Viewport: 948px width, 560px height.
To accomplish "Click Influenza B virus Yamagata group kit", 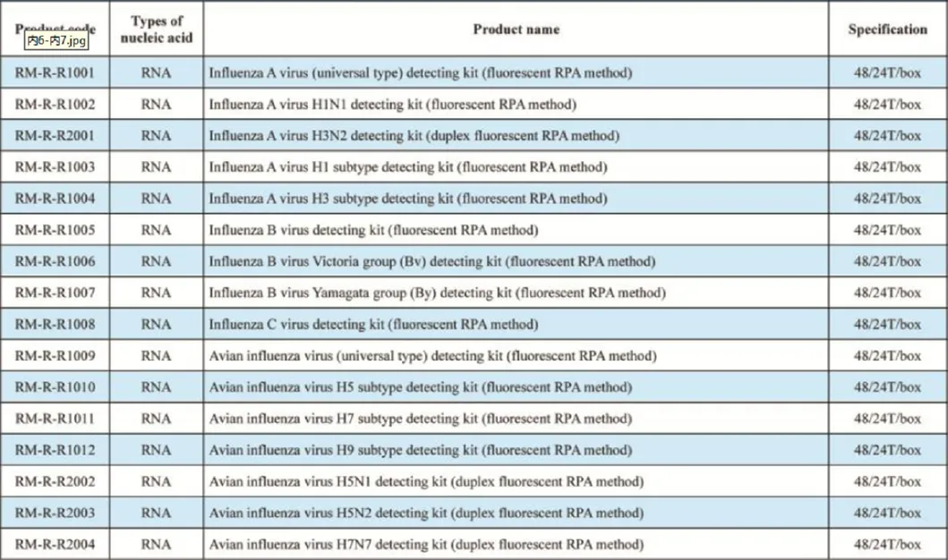I will tap(437, 293).
